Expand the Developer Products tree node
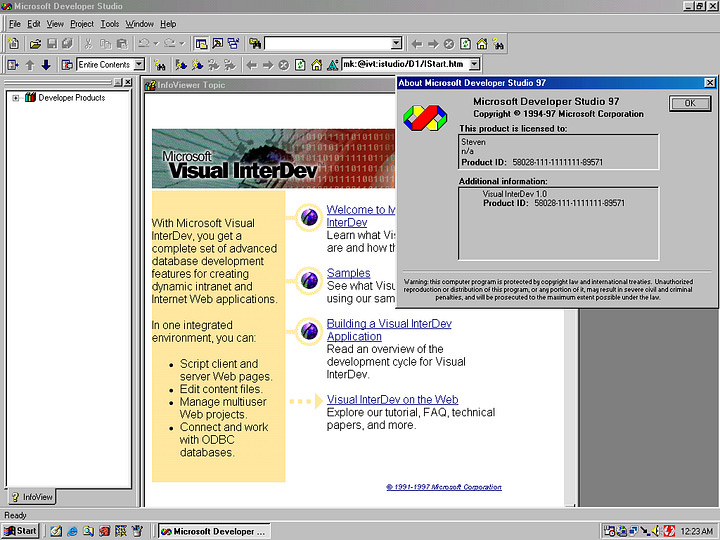Viewport: 720px width, 540px height. click(16, 98)
